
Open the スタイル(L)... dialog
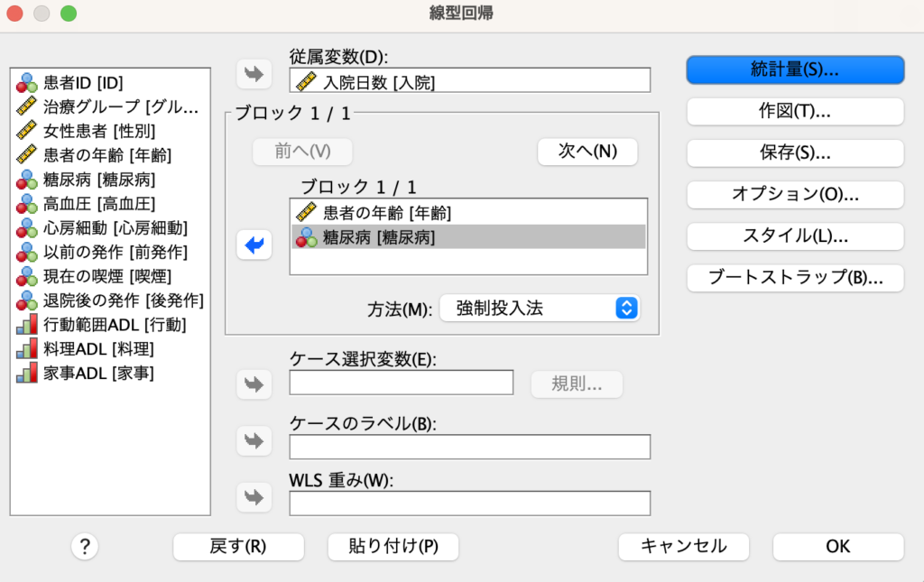795,236
